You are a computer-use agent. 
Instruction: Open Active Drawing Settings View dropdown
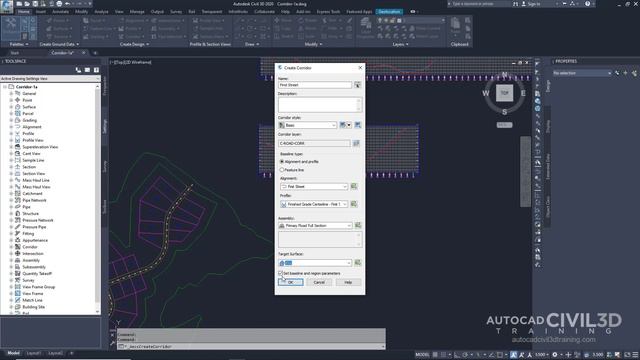50,78
